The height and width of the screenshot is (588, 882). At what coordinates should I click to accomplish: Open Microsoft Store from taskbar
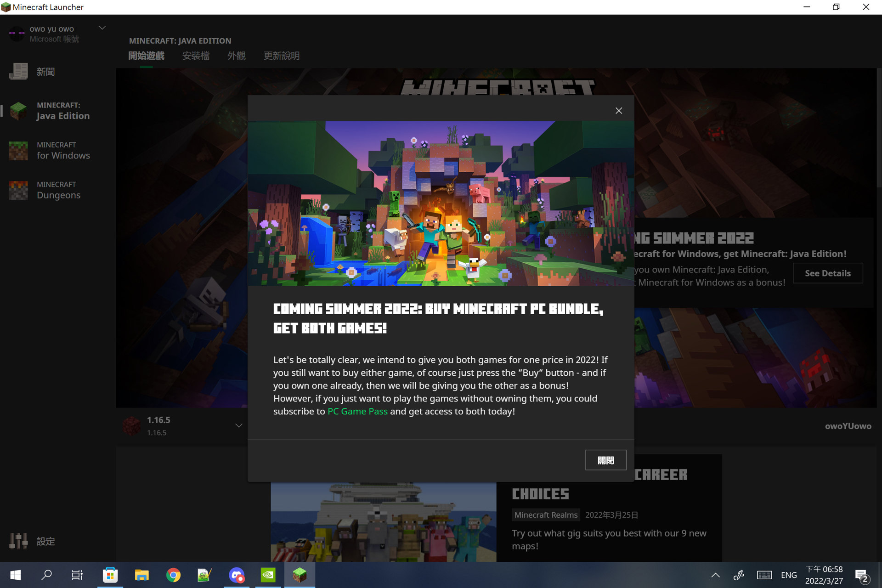point(110,575)
